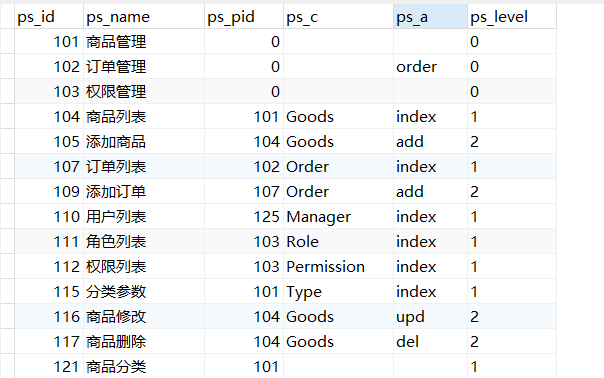Select the row selector beside ps_id 110
604x378 pixels.
click(x=7, y=217)
